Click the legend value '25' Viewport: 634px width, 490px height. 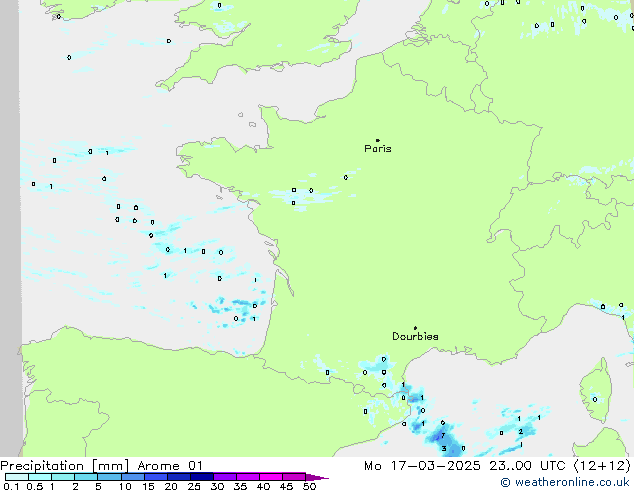click(x=194, y=486)
